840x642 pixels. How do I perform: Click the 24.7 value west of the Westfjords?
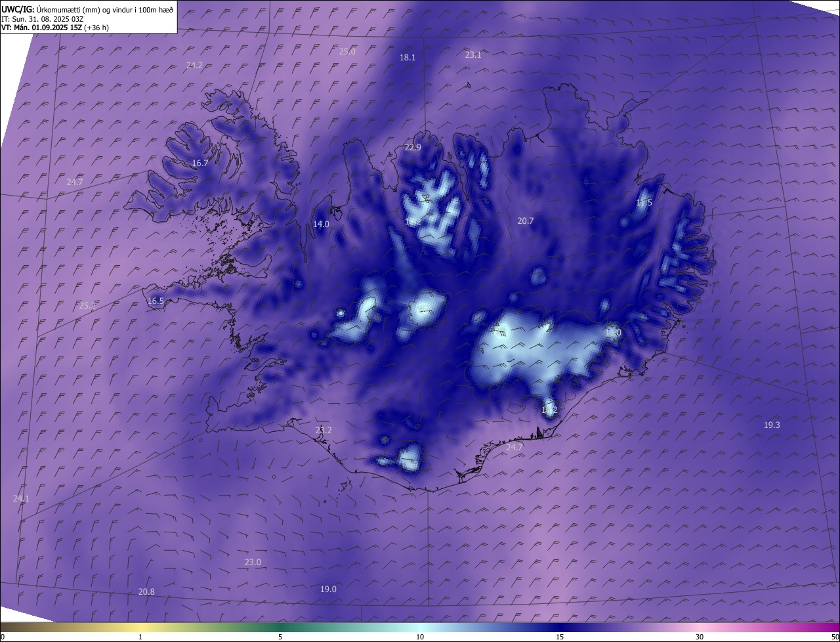(75, 182)
